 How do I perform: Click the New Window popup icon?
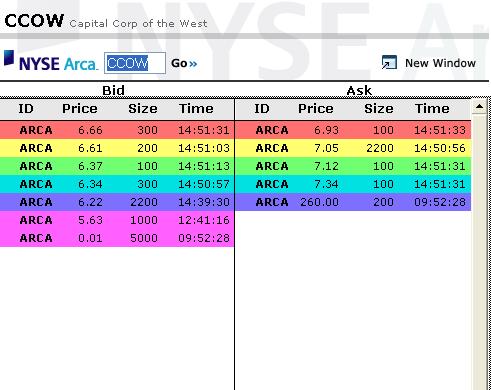[x=389, y=63]
